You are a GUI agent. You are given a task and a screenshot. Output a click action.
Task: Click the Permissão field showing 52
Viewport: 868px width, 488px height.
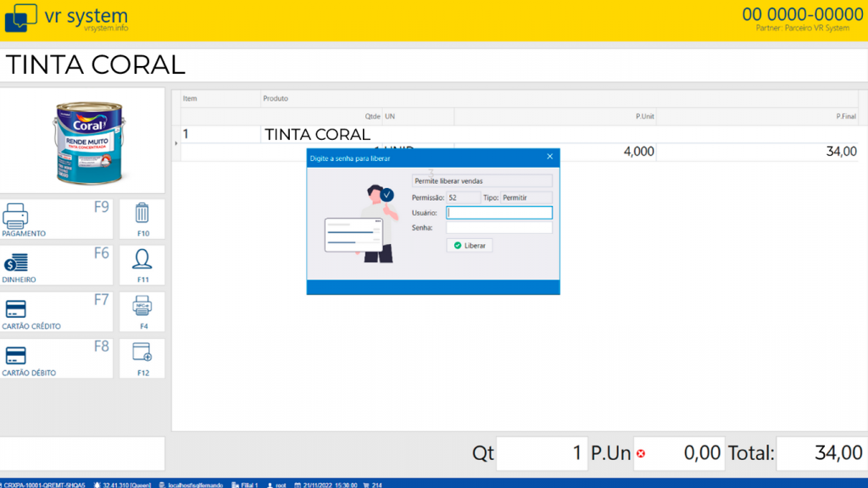tap(463, 197)
